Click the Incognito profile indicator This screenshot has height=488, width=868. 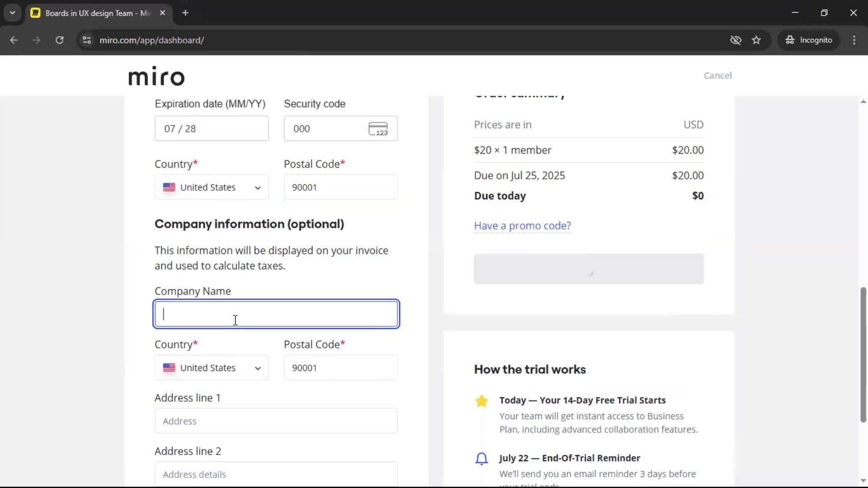(808, 40)
